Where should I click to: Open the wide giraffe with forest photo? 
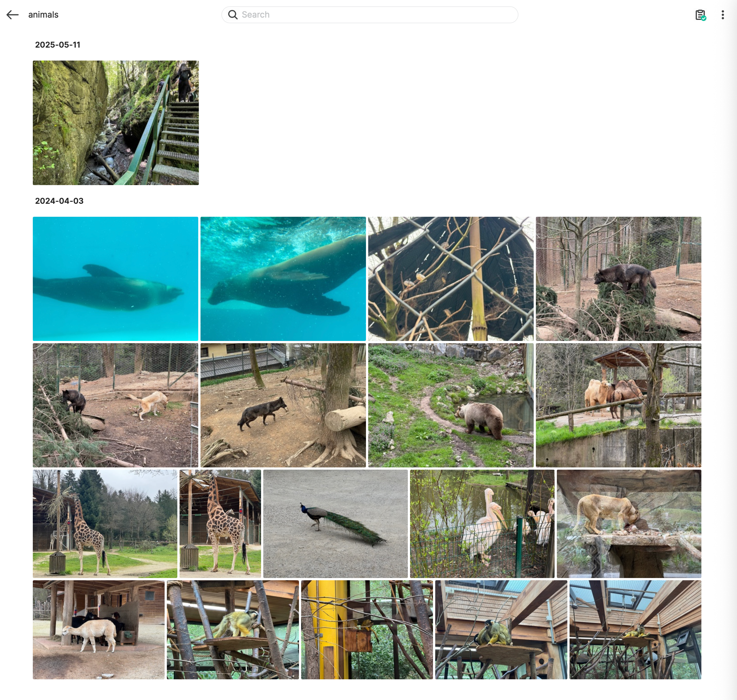[105, 523]
